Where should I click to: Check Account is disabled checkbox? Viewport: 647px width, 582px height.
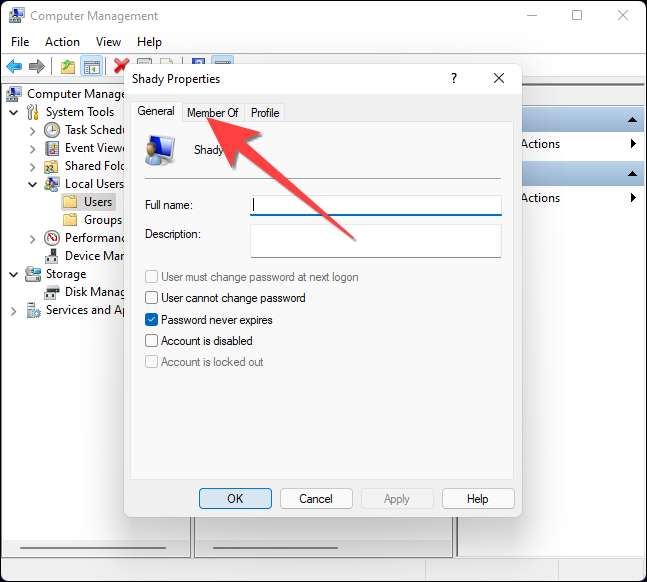pos(151,341)
